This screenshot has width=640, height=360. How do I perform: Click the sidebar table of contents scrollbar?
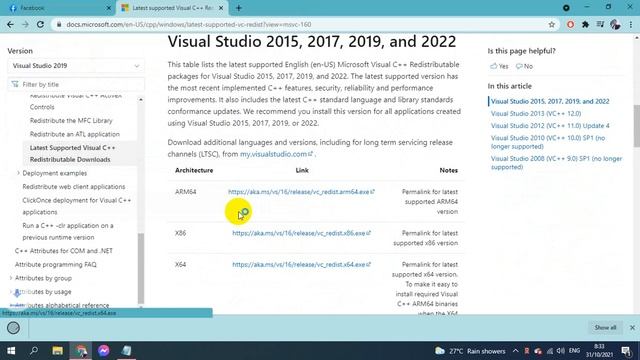(141, 268)
